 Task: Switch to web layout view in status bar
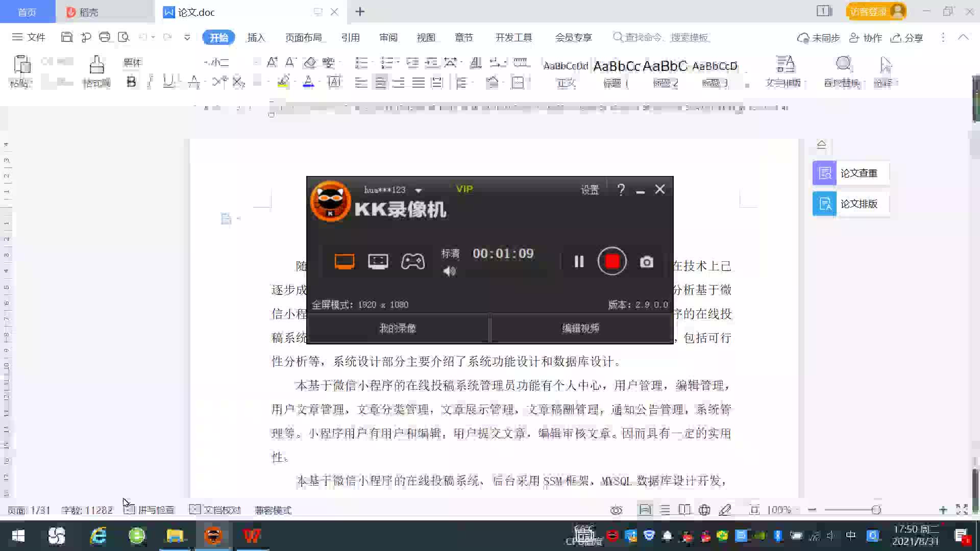(x=704, y=510)
